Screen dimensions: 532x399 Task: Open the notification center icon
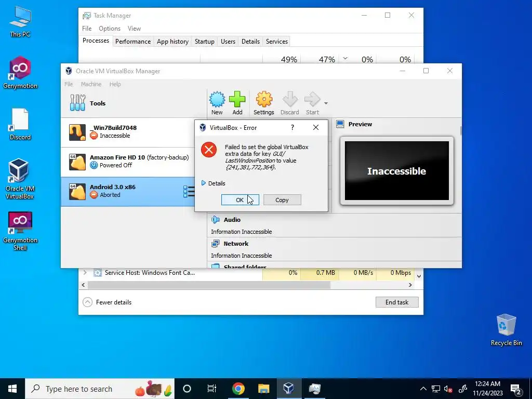point(516,389)
